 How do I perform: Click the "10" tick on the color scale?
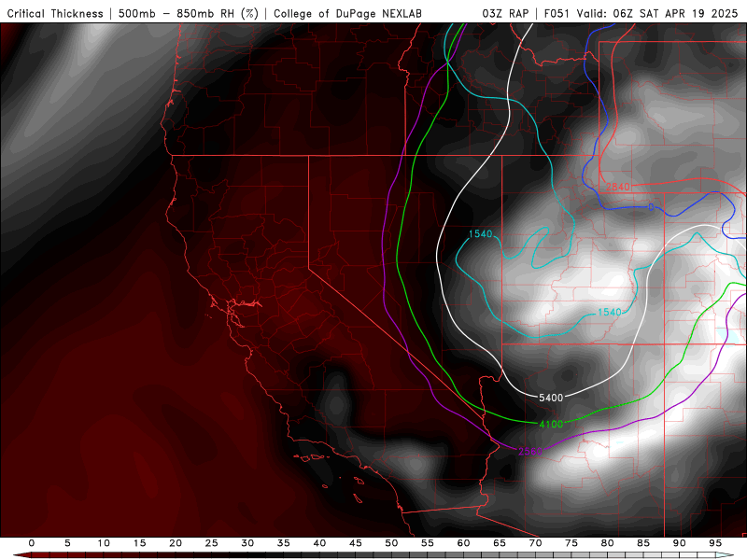point(104,543)
